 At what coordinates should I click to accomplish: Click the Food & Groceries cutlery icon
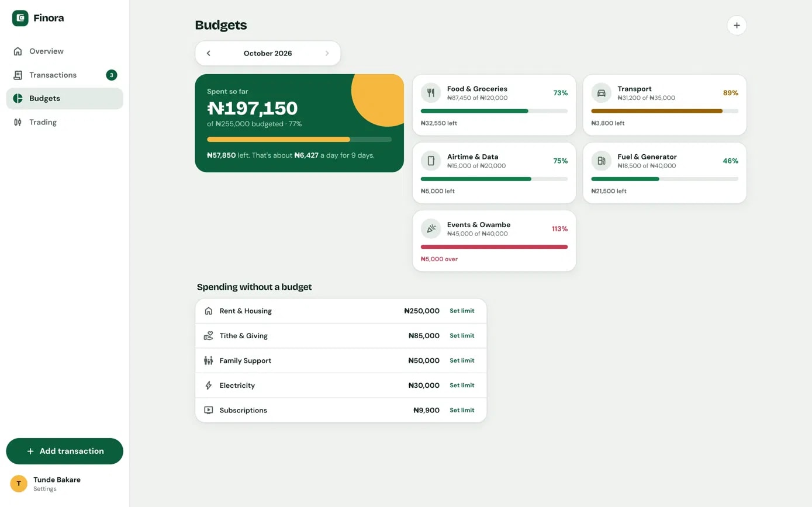tap(431, 93)
